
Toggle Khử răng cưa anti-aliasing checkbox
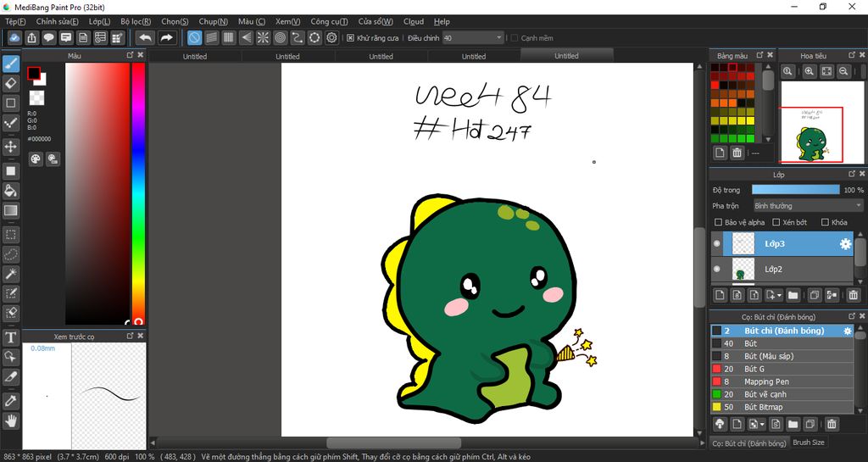[350, 38]
